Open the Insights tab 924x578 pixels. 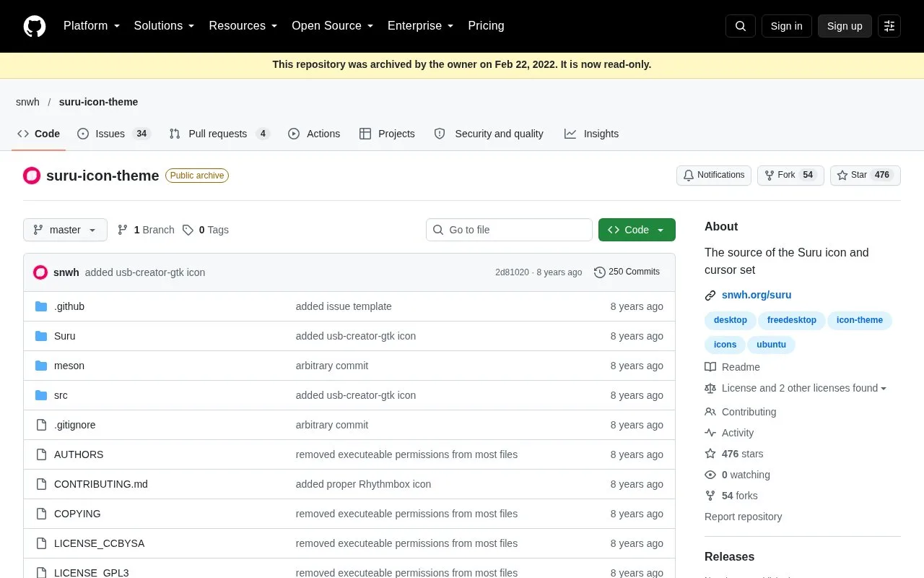pos(592,134)
